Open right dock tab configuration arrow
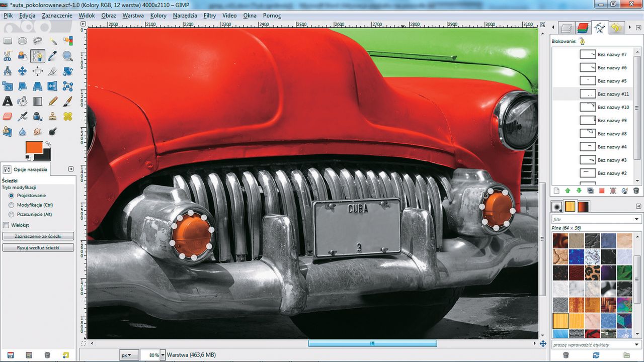The height and width of the screenshot is (362, 644). (638, 28)
